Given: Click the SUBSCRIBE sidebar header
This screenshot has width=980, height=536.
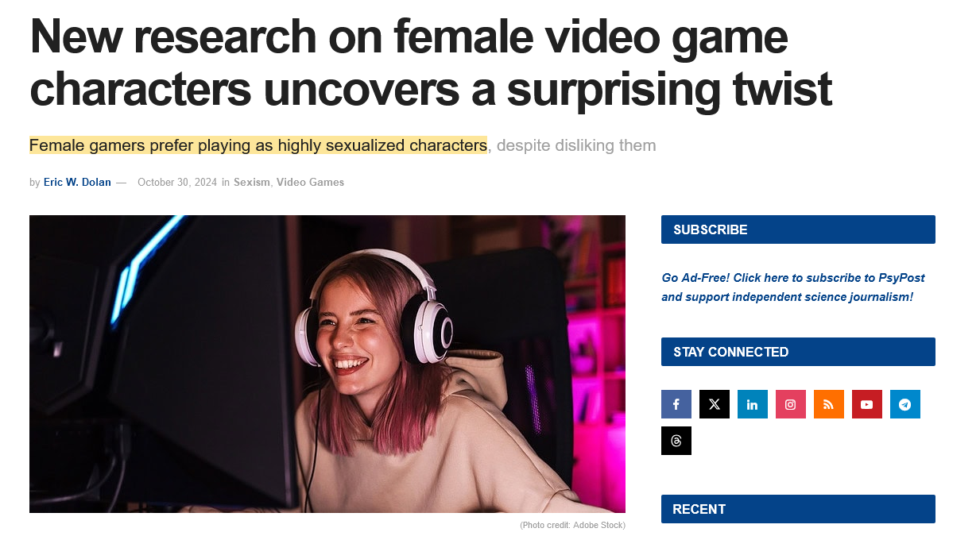Looking at the screenshot, I should [x=798, y=229].
